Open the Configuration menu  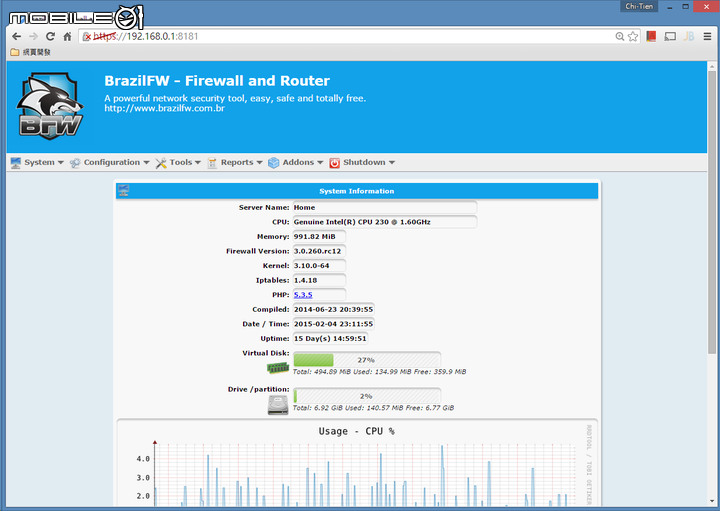click(x=110, y=163)
